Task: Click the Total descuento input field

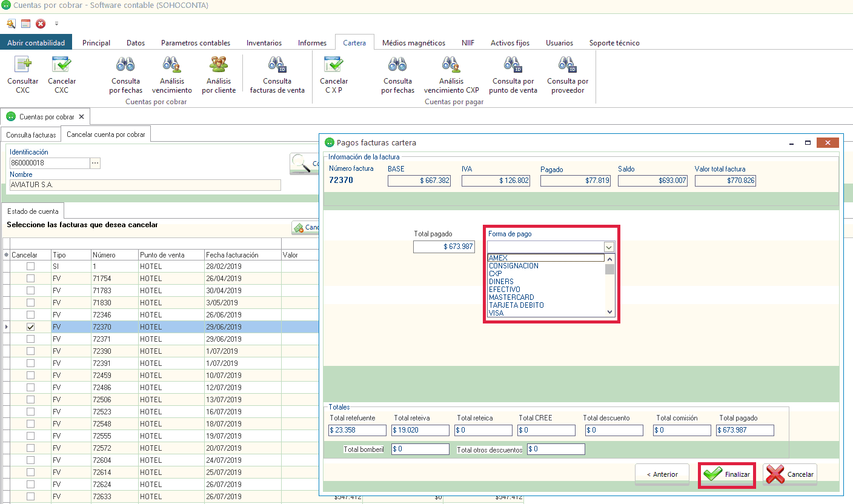Action: pyautogui.click(x=614, y=430)
